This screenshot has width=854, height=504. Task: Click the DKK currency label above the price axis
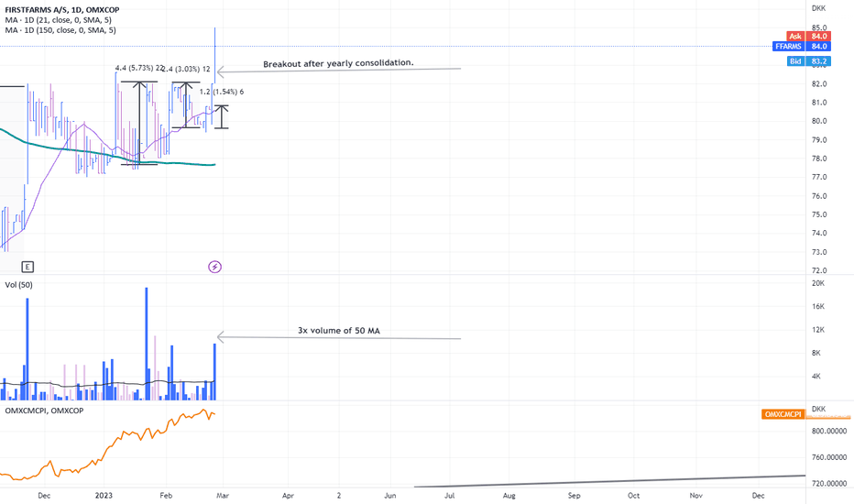point(818,8)
